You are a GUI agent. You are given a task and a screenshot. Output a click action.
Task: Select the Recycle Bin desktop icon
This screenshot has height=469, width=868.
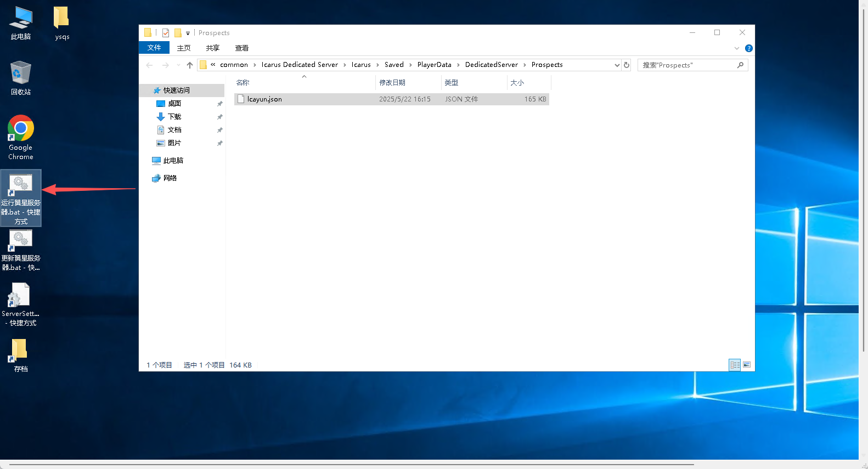pyautogui.click(x=20, y=73)
